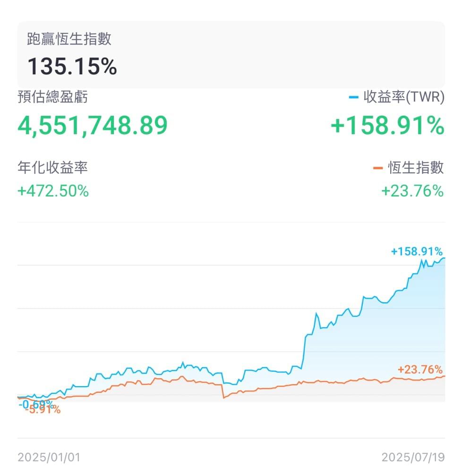The height and width of the screenshot is (476, 463).
Task: Tap the +158.91% return value in header
Action: pos(387,125)
